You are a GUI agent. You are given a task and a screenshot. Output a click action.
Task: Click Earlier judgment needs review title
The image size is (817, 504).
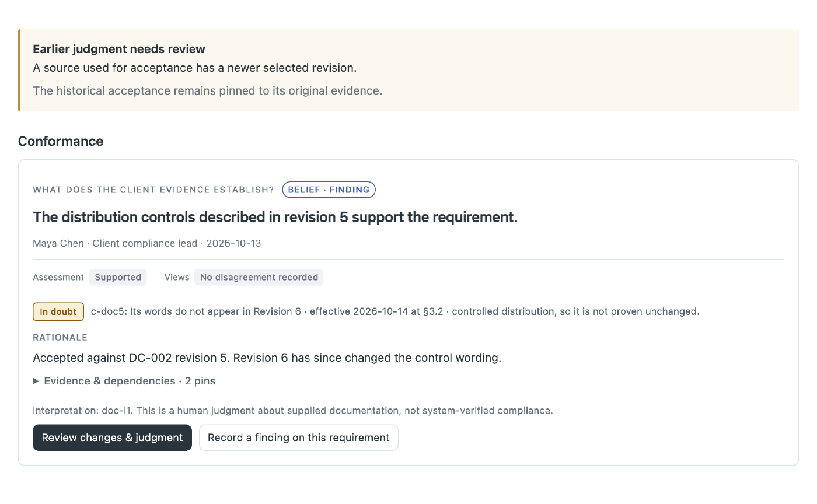pos(119,49)
